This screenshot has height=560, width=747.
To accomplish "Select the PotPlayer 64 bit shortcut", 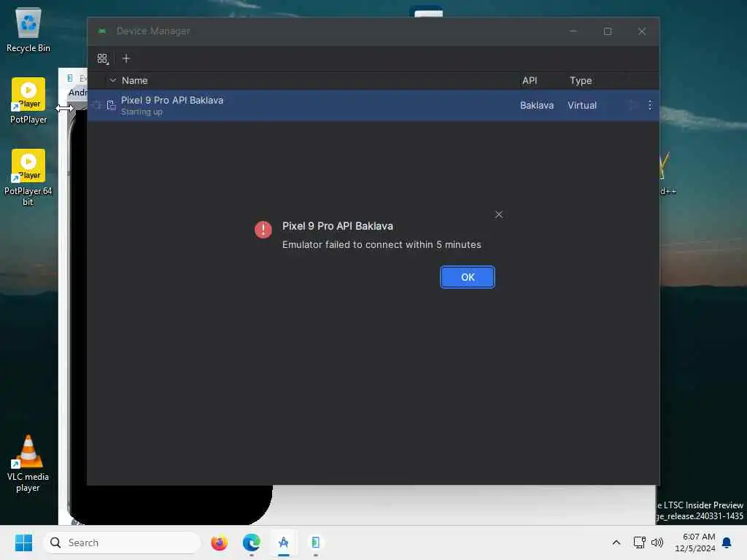I will coord(28,177).
